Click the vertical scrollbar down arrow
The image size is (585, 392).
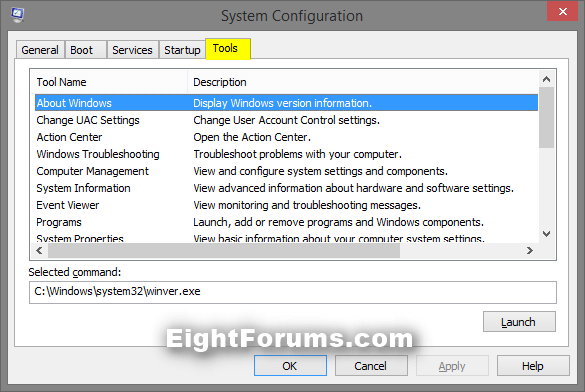click(x=547, y=234)
